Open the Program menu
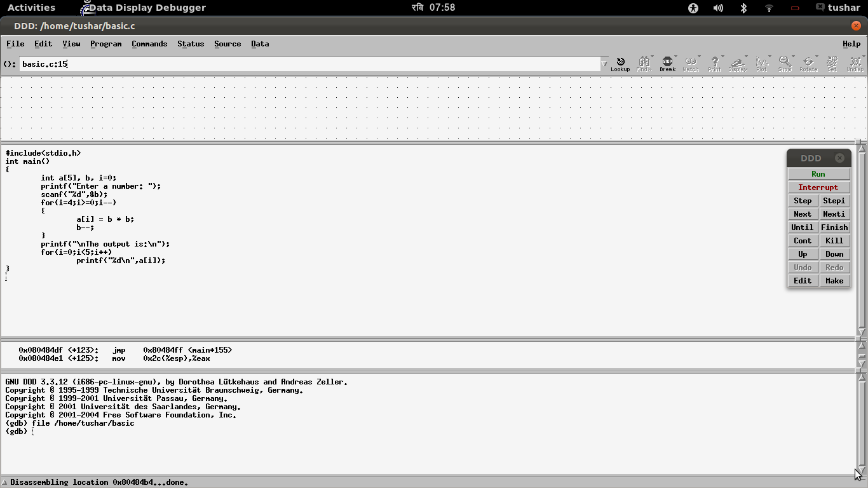Viewport: 868px width, 488px height. coord(105,44)
